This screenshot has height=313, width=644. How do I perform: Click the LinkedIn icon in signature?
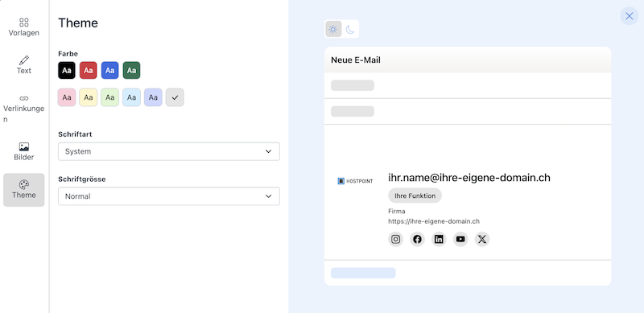439,239
